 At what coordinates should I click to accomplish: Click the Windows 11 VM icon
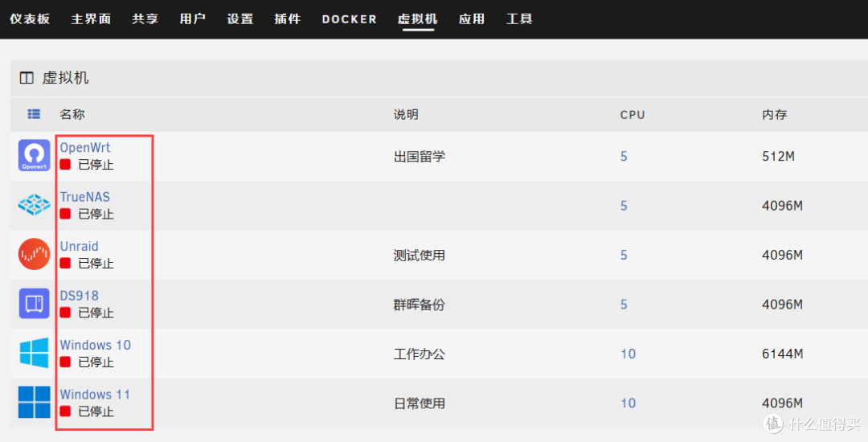[x=35, y=402]
